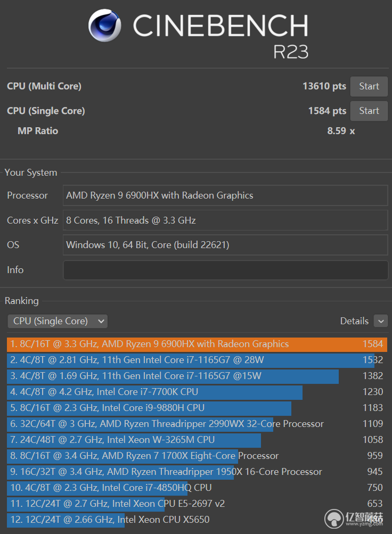Select the OS field Windows 10 value
Image resolution: width=392 pixels, height=534 pixels.
[x=225, y=245]
